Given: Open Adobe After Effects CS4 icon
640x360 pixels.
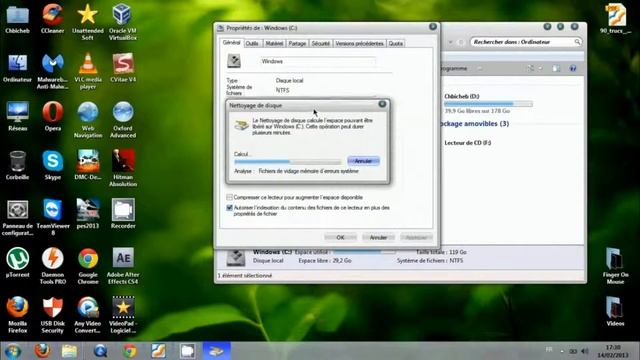Looking at the screenshot, I should click(122, 266).
